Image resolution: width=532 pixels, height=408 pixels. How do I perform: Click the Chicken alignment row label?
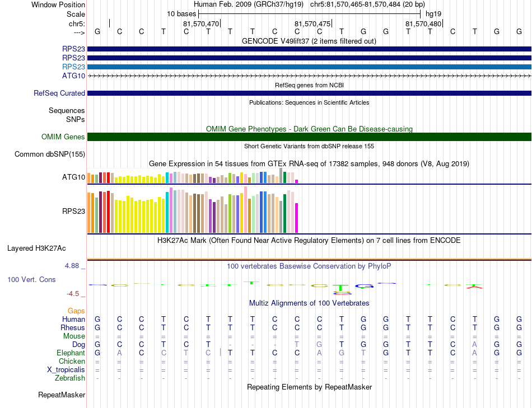click(72, 361)
